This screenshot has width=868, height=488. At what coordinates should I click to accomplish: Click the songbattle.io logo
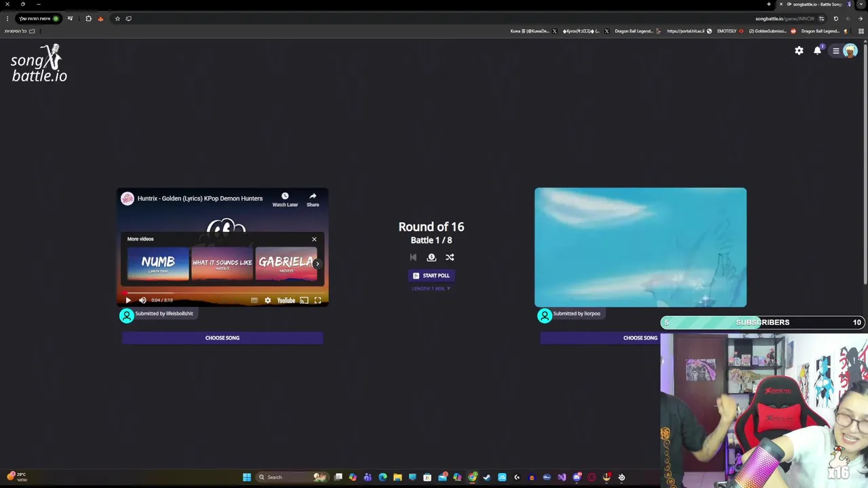coord(39,64)
